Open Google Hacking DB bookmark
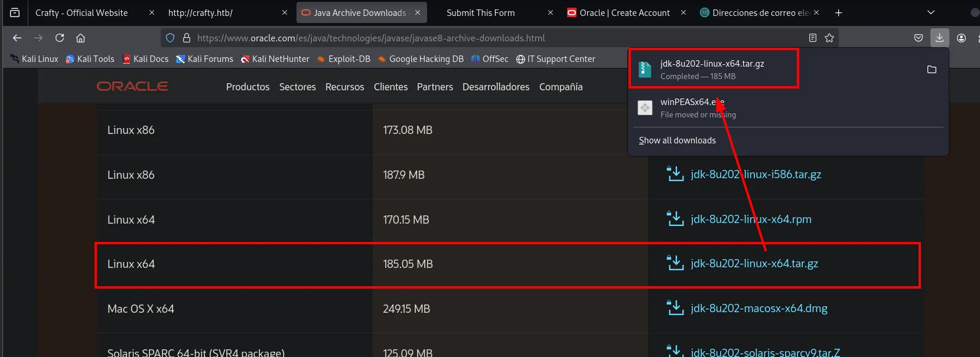This screenshot has width=980, height=357. pyautogui.click(x=421, y=59)
